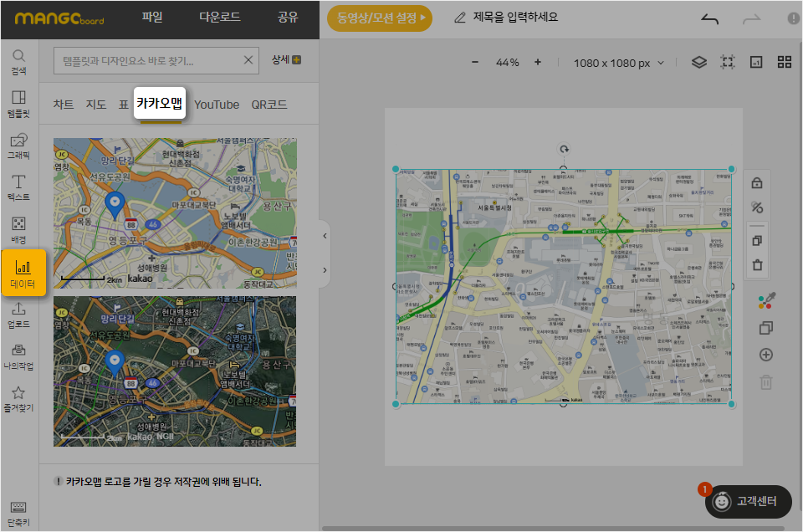Collapse the left panel with the left chevron
Screen dimensions: 803x532
(325, 236)
